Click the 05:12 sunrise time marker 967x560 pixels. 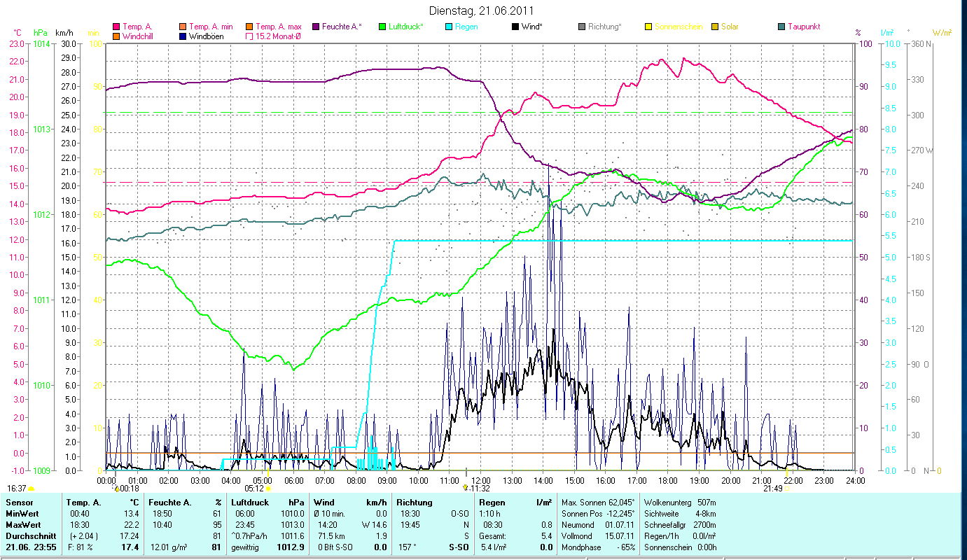pos(254,489)
